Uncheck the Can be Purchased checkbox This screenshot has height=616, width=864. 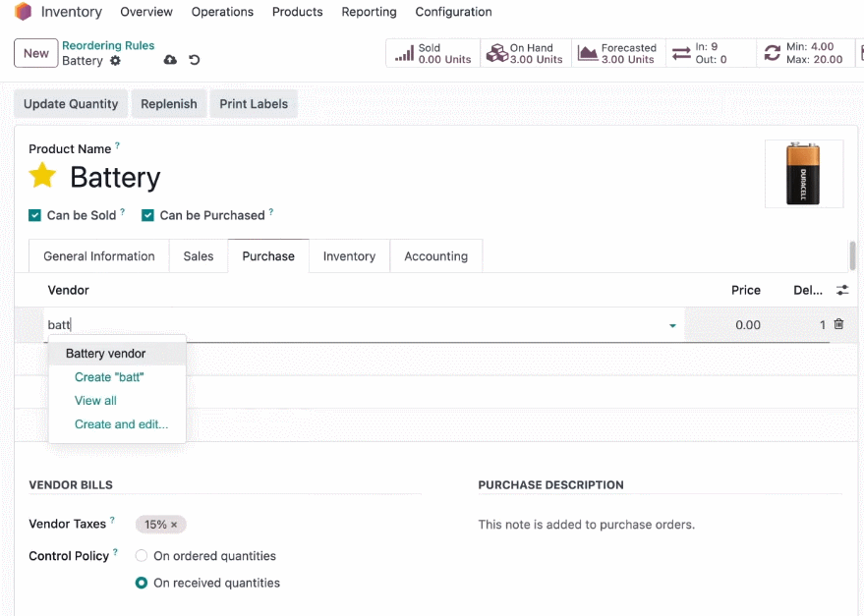click(x=147, y=215)
